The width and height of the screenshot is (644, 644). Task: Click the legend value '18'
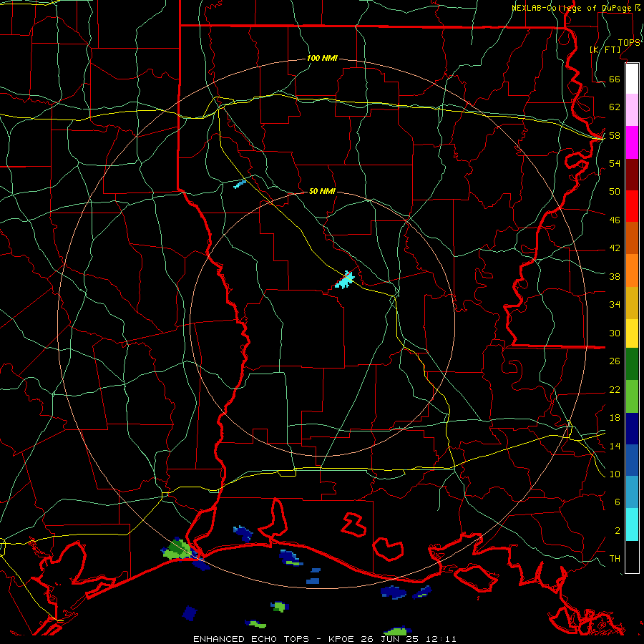615,418
